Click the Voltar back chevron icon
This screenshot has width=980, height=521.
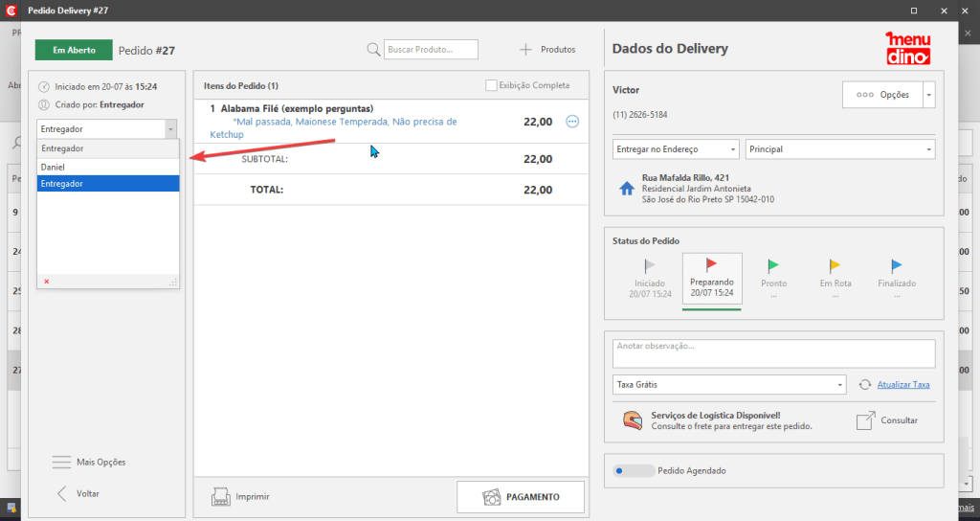pyautogui.click(x=62, y=493)
